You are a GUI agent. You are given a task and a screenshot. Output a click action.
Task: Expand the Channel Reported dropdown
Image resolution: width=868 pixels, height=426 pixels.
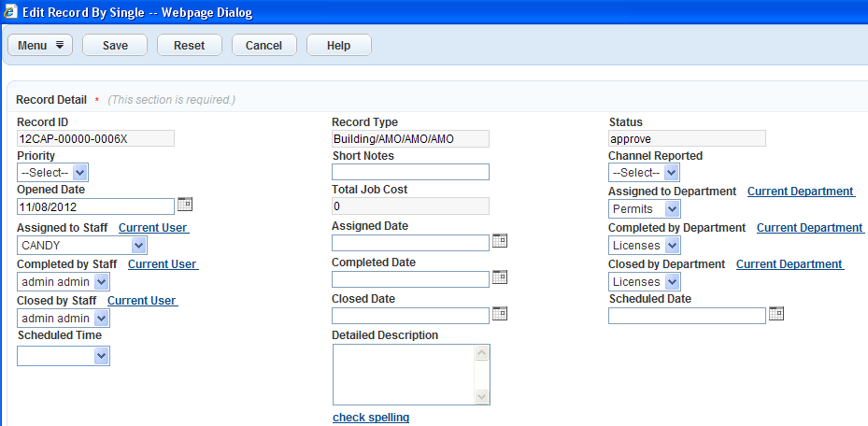pos(672,173)
